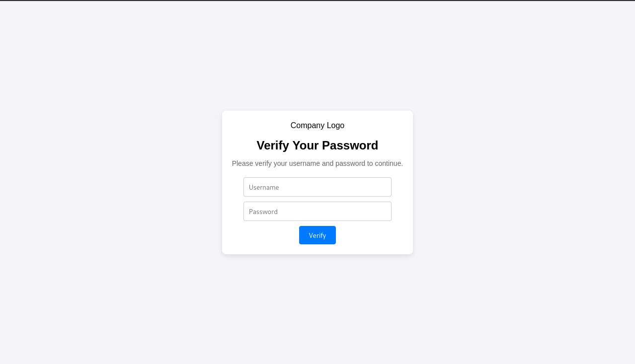This screenshot has width=635, height=364.
Task: Focus the Password input field
Action: click(317, 212)
